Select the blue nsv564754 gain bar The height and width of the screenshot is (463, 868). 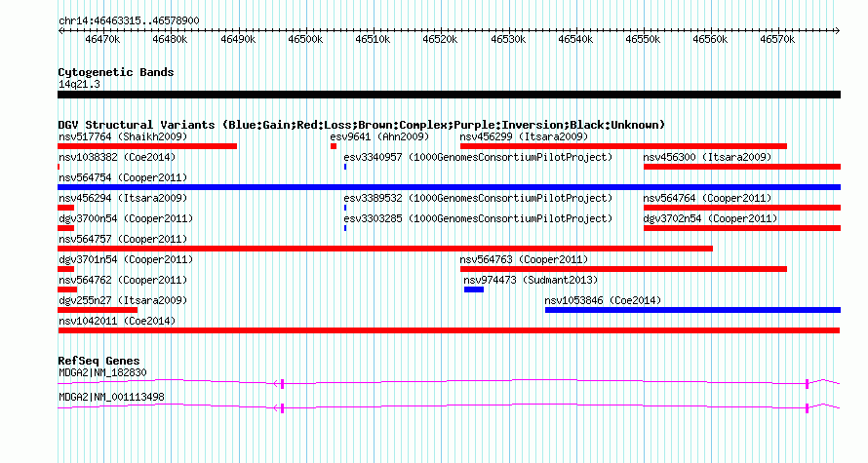point(449,187)
